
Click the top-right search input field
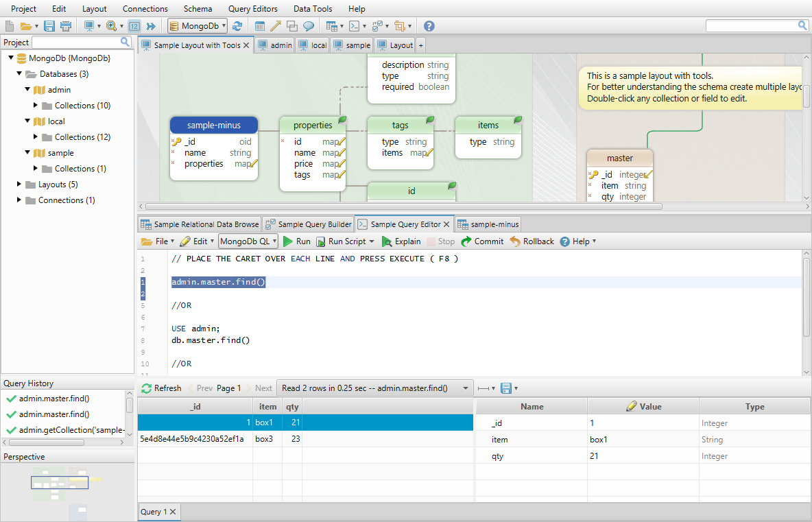tap(751, 25)
